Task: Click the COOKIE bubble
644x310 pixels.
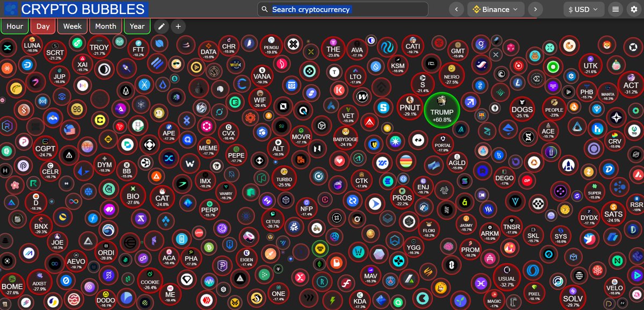Action: coord(150,281)
